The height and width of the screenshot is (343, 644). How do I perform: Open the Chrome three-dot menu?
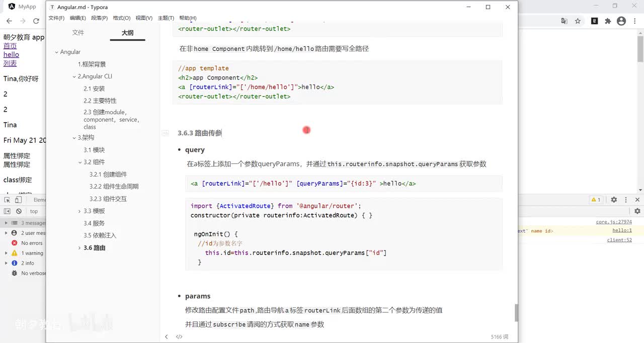(635, 21)
